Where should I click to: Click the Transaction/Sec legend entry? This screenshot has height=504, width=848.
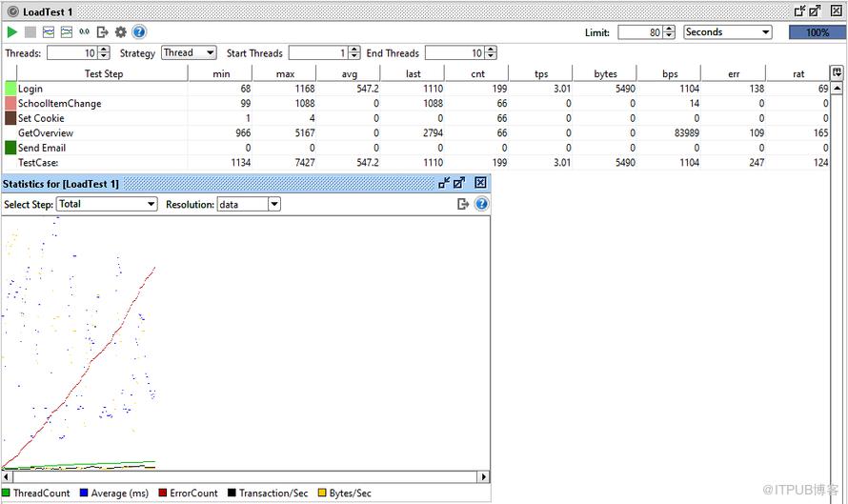coord(268,494)
